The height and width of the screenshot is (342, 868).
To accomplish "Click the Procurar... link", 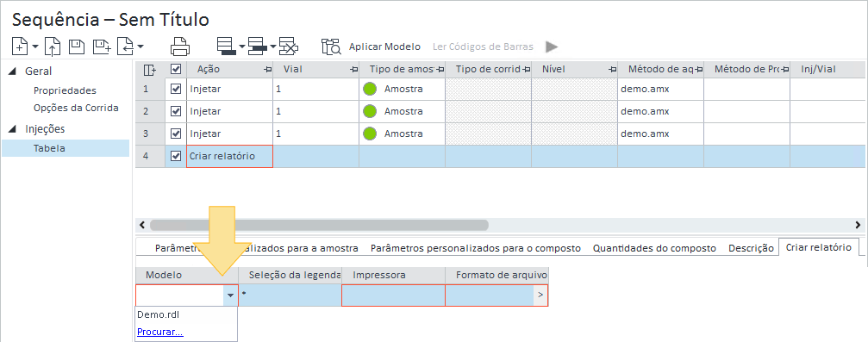I will coord(160,332).
